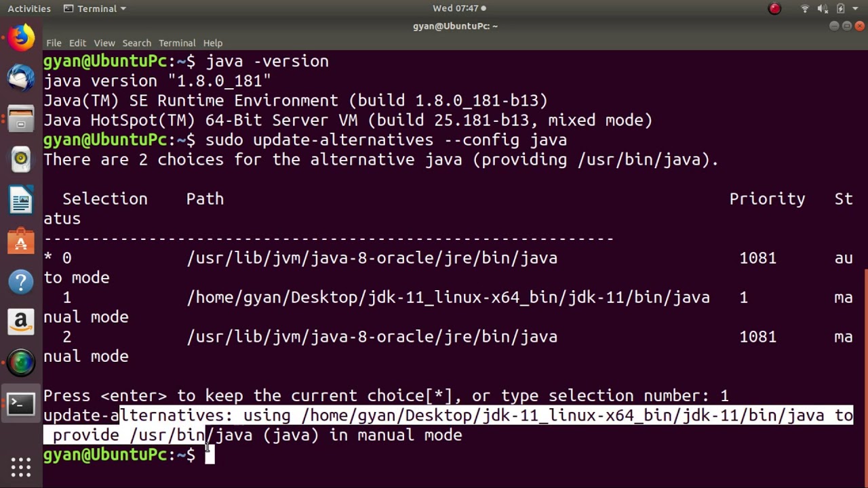The height and width of the screenshot is (488, 868).
Task: Click 'There are 2 choices' output line
Action: coord(381,160)
